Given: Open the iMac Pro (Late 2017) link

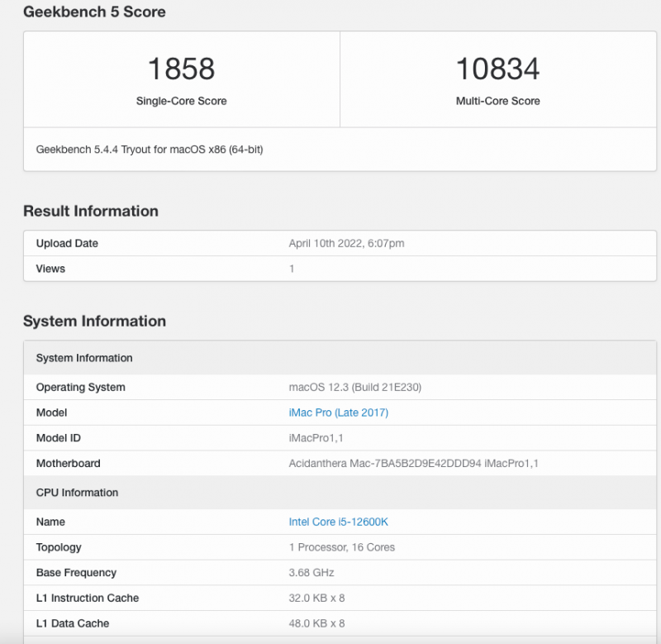Looking at the screenshot, I should pos(338,413).
